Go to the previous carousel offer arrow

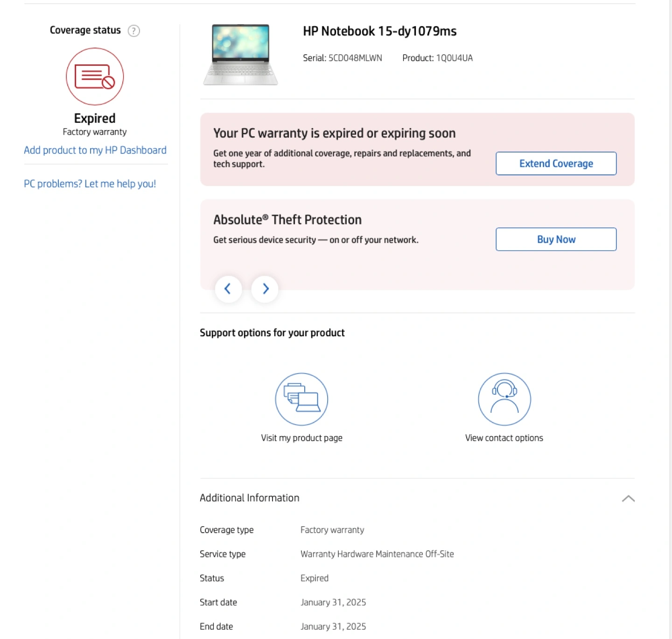[x=228, y=289]
